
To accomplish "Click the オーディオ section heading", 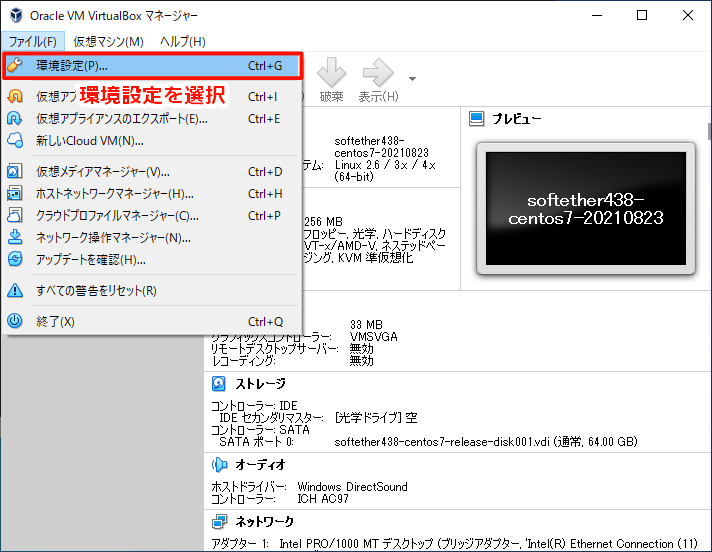I will point(260,464).
